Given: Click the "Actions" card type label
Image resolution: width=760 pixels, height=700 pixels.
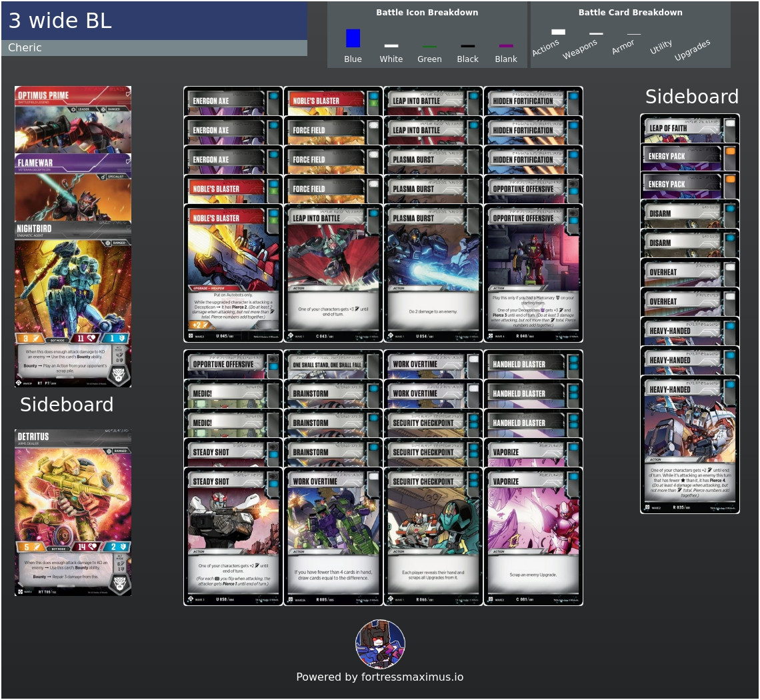Looking at the screenshot, I should click(x=546, y=47).
